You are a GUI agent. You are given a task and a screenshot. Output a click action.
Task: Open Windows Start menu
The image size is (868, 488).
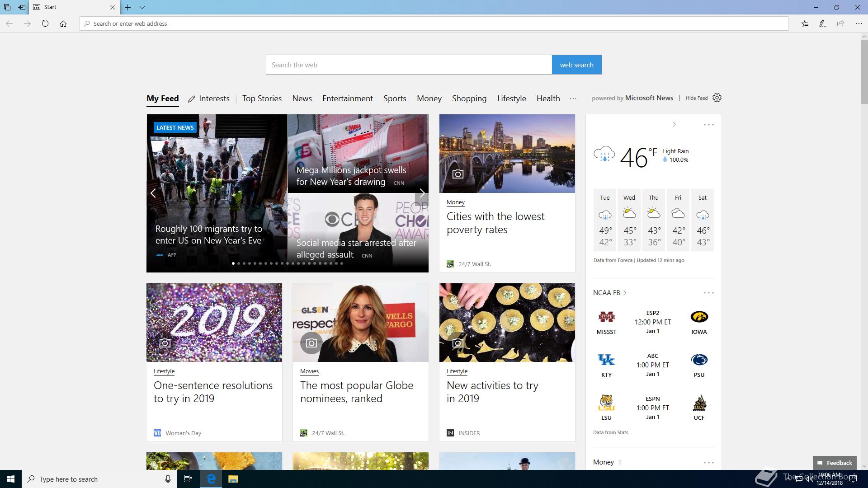(11, 479)
